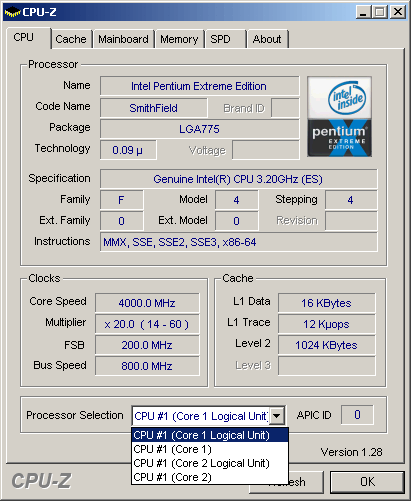Click the Intel Pentium Extreme Edition logo
411x501 pixels.
tap(339, 116)
